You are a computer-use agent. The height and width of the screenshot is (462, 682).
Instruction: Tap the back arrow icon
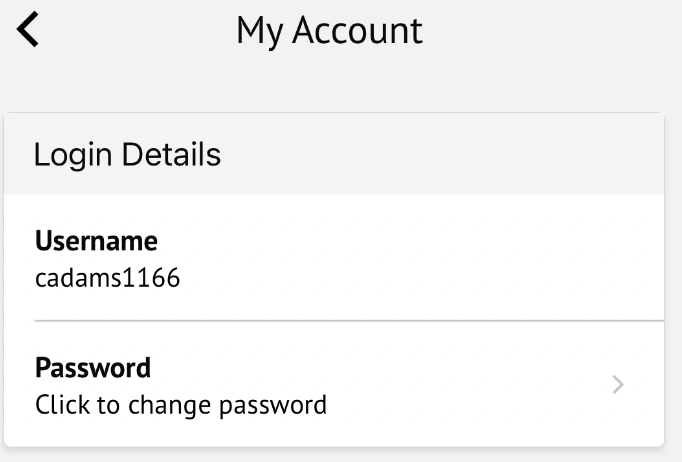[x=29, y=30]
